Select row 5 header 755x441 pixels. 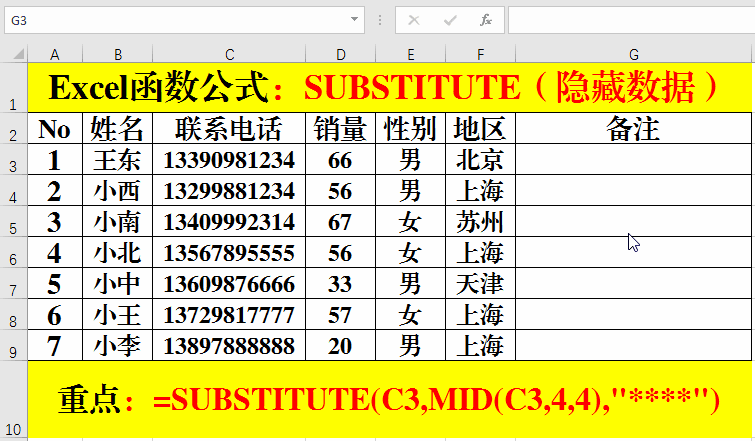pos(13,221)
